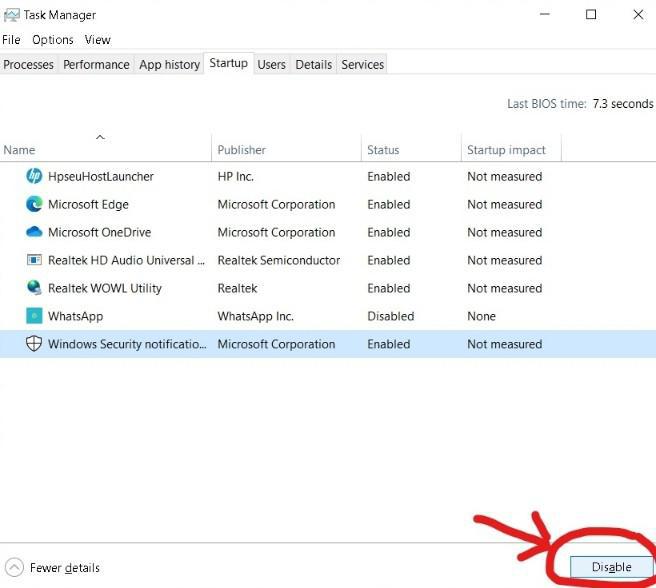This screenshot has height=588, width=656.
Task: Click the Task Manager title bar icon
Action: (x=11, y=15)
